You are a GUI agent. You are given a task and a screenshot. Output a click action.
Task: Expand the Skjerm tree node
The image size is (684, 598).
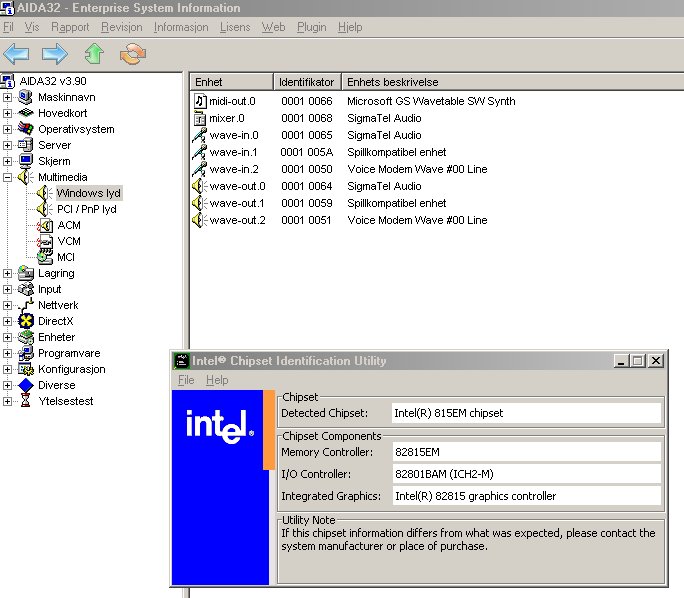(x=7, y=161)
